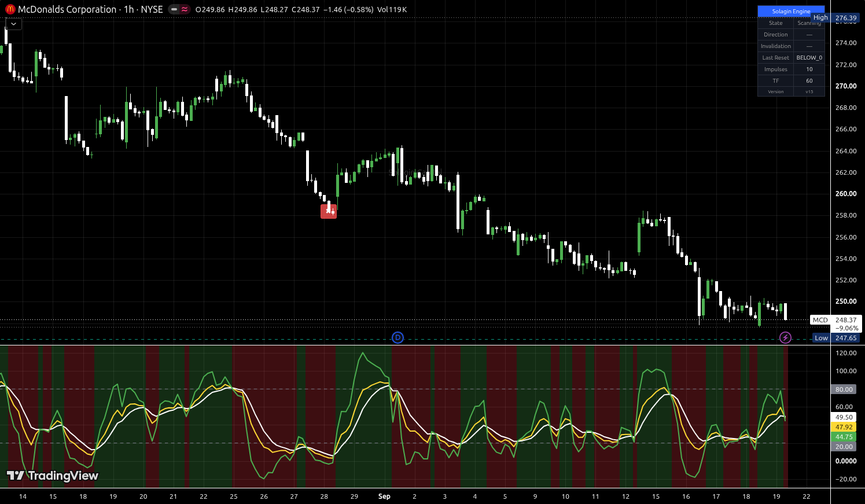The height and width of the screenshot is (504, 865).
Task: Click the low value L248.27
Action: pos(274,9)
